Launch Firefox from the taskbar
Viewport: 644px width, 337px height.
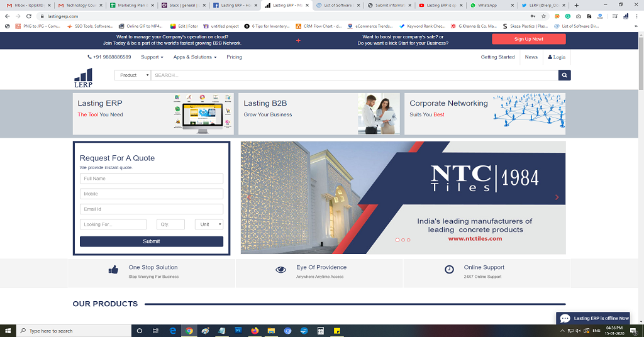[x=255, y=331]
